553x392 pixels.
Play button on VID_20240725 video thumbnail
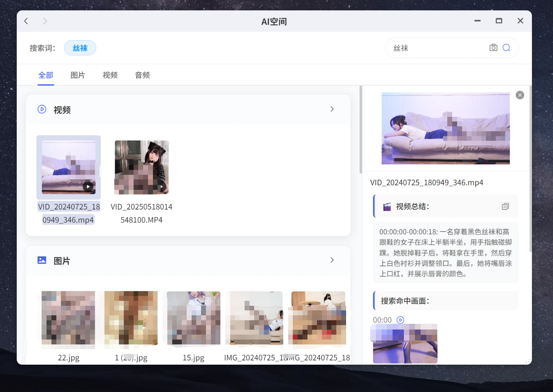[88, 186]
